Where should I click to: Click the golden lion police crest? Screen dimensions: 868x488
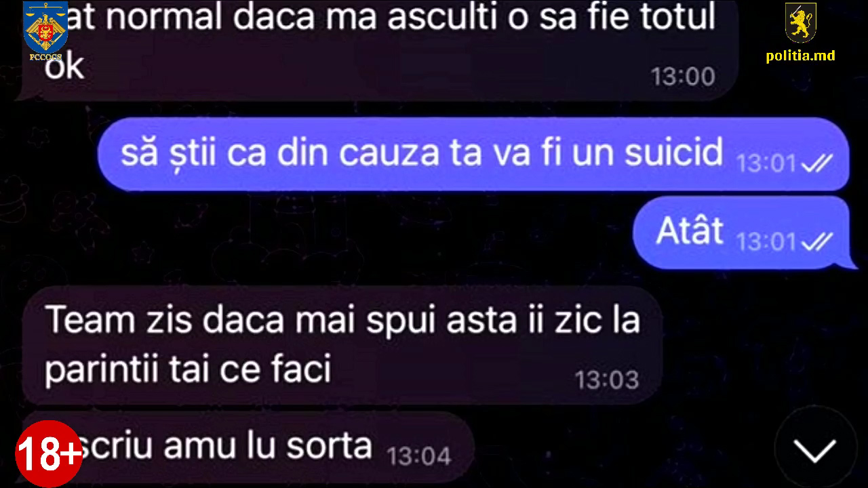point(801,24)
